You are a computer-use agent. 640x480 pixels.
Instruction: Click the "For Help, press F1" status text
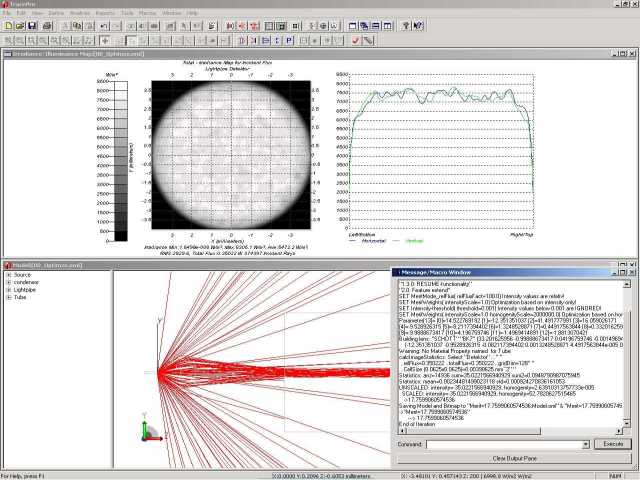pos(22,476)
